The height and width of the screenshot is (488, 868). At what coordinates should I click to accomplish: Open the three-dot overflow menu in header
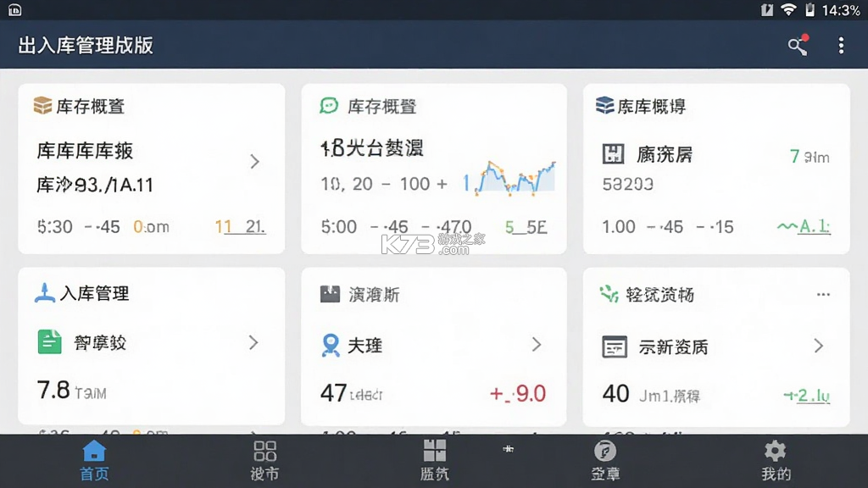click(x=841, y=46)
